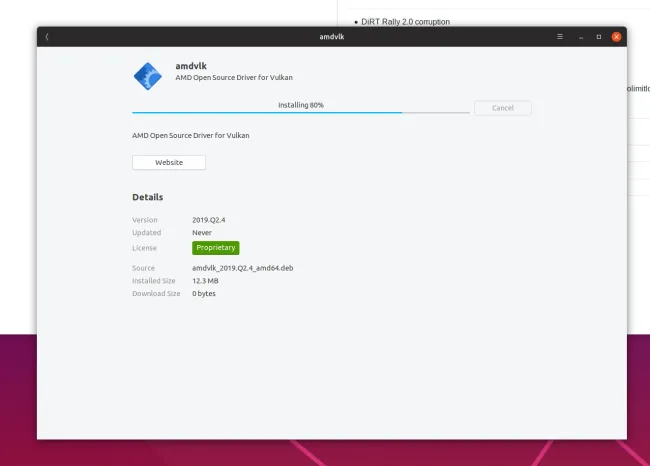Select the Updated value 'Never'
The image size is (650, 466).
pyautogui.click(x=202, y=233)
